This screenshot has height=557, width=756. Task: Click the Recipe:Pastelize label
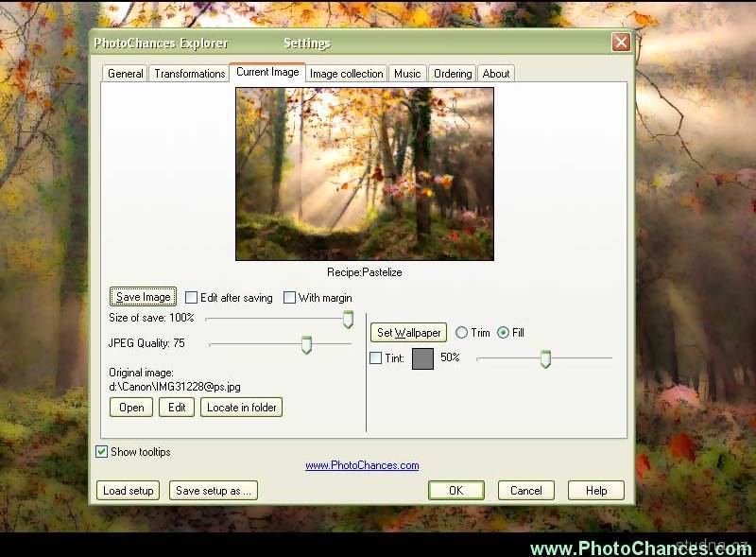(365, 272)
